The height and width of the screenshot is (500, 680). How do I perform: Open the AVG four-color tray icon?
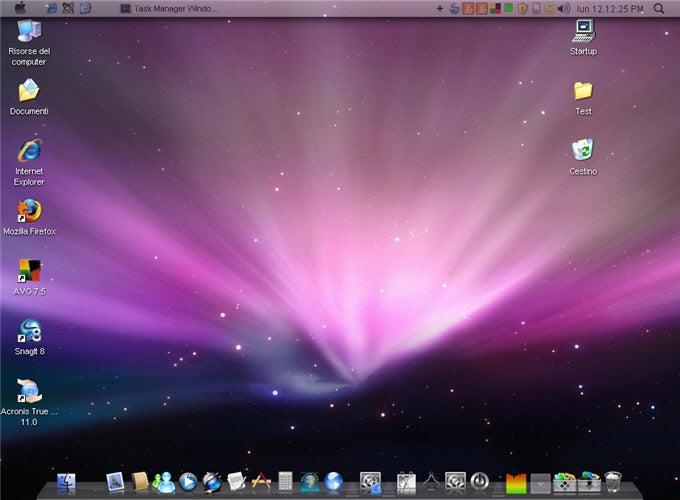click(x=495, y=8)
